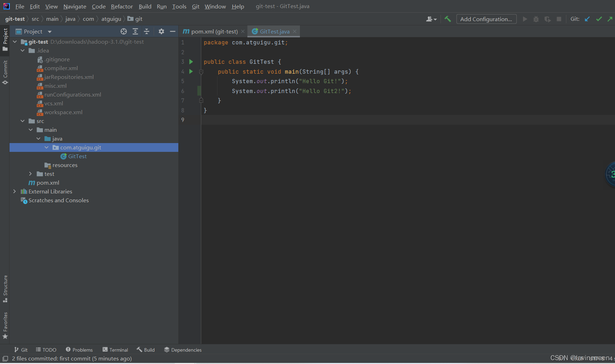Open Project panel settings gear
615x364 pixels.
pyautogui.click(x=161, y=31)
